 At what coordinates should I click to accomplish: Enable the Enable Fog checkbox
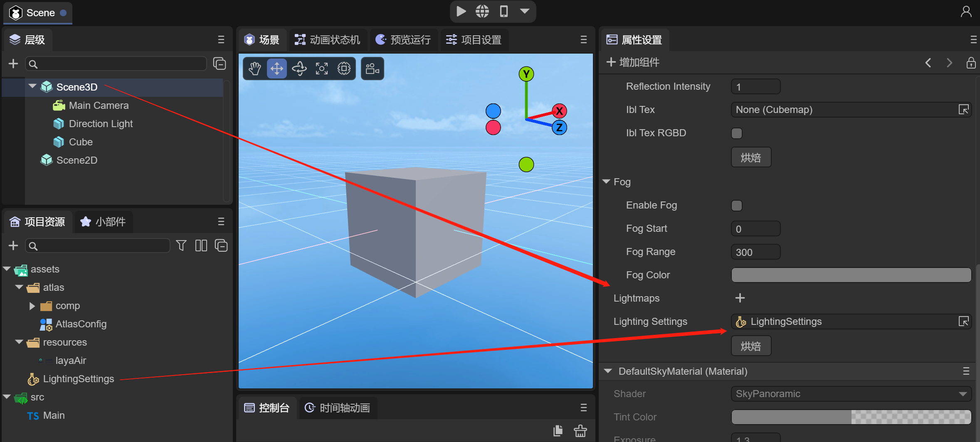(736, 206)
